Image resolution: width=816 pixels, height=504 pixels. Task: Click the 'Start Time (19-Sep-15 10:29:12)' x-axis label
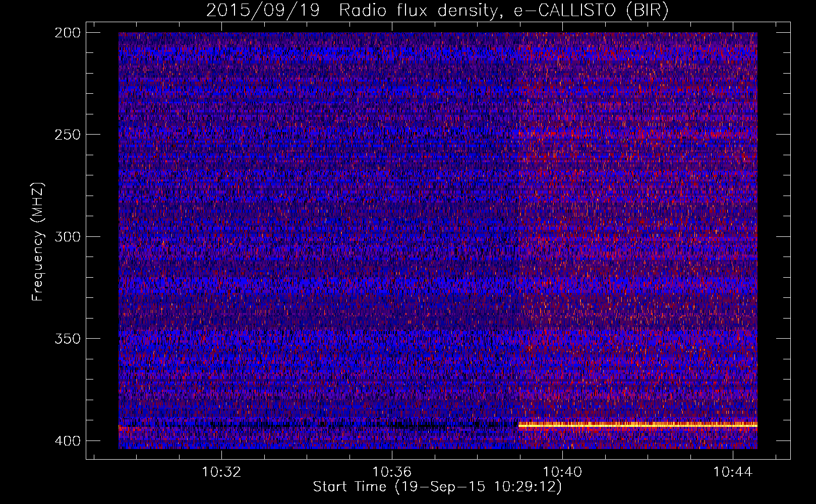[x=437, y=487]
